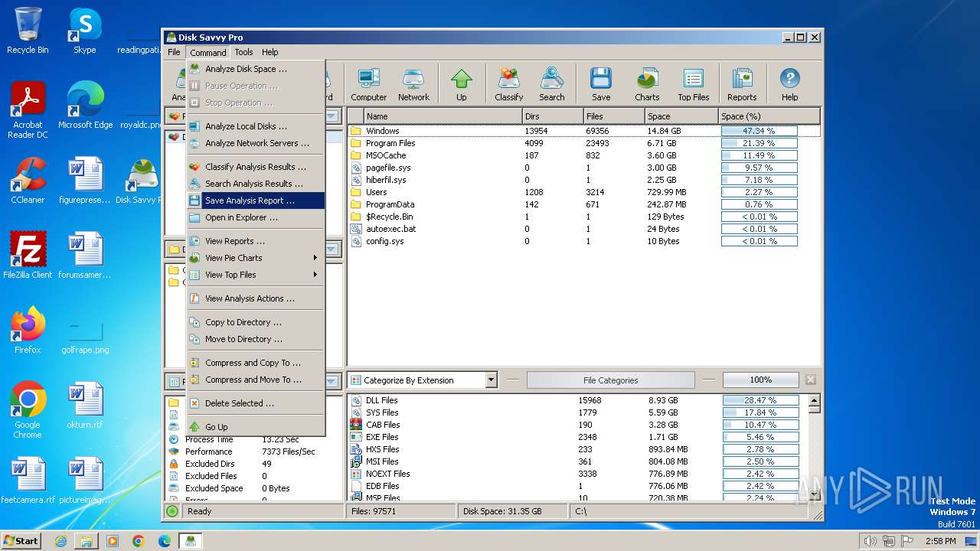Click the Network toolbar icon

click(413, 84)
